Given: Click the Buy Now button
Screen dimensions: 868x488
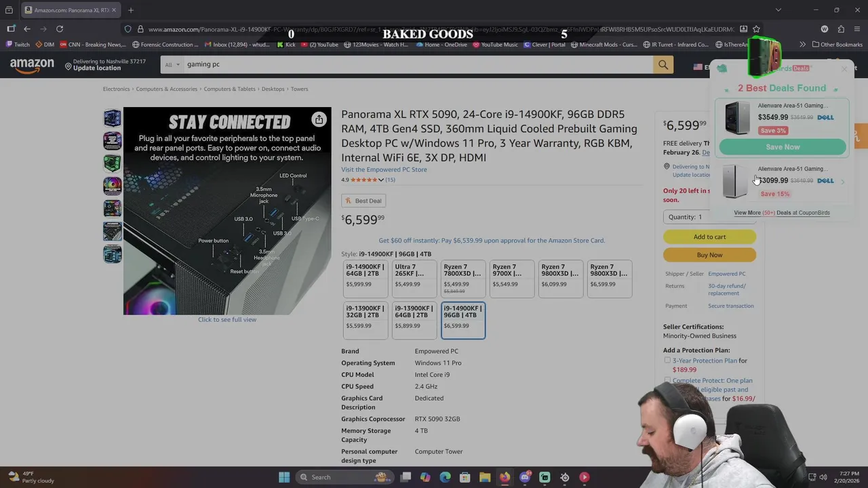Looking at the screenshot, I should click(709, 255).
